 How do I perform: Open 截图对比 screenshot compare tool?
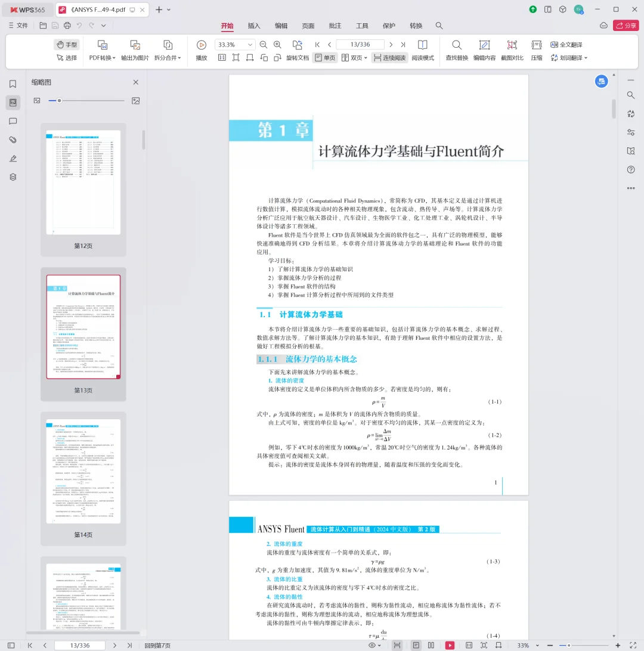pos(512,50)
